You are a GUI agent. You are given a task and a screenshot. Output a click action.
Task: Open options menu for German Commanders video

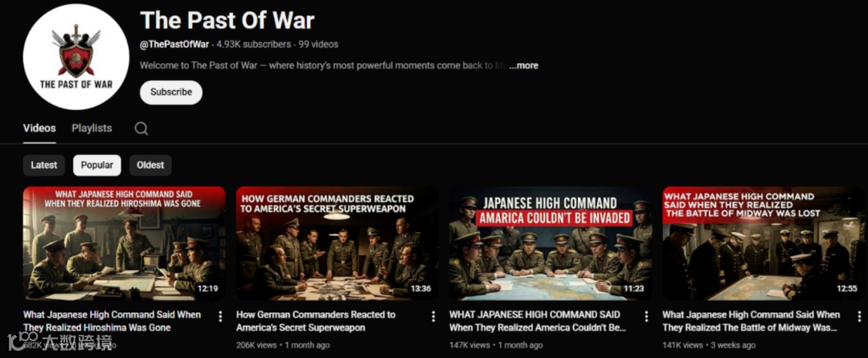tap(433, 316)
